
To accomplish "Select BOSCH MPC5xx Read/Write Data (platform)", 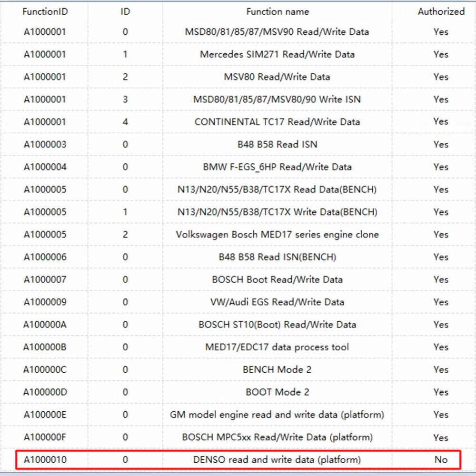I will [x=277, y=437].
